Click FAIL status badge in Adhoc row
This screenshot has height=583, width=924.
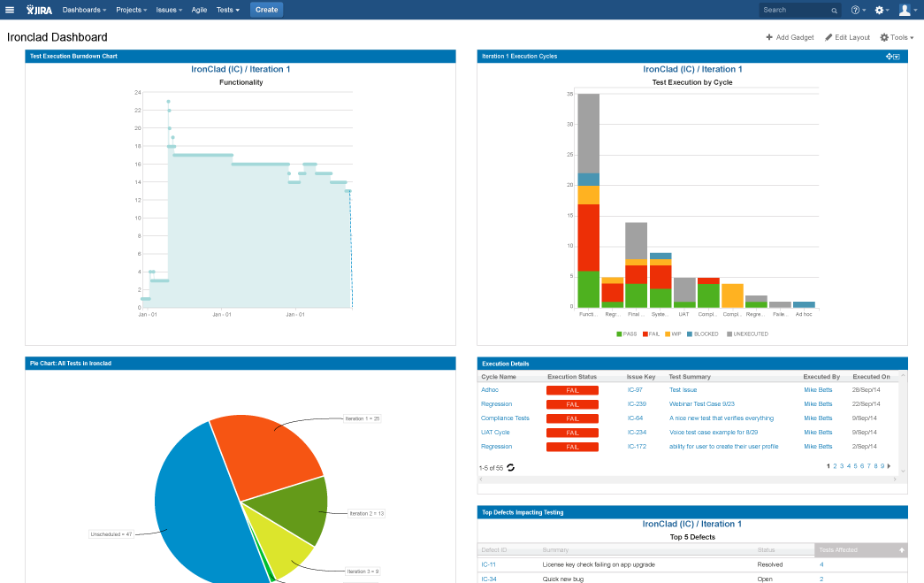click(x=572, y=390)
